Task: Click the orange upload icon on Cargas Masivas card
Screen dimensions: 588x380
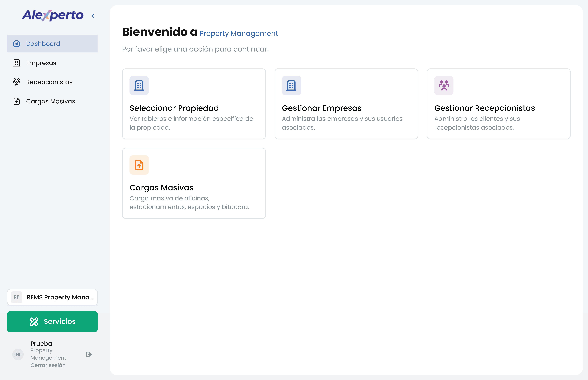Action: pos(139,165)
